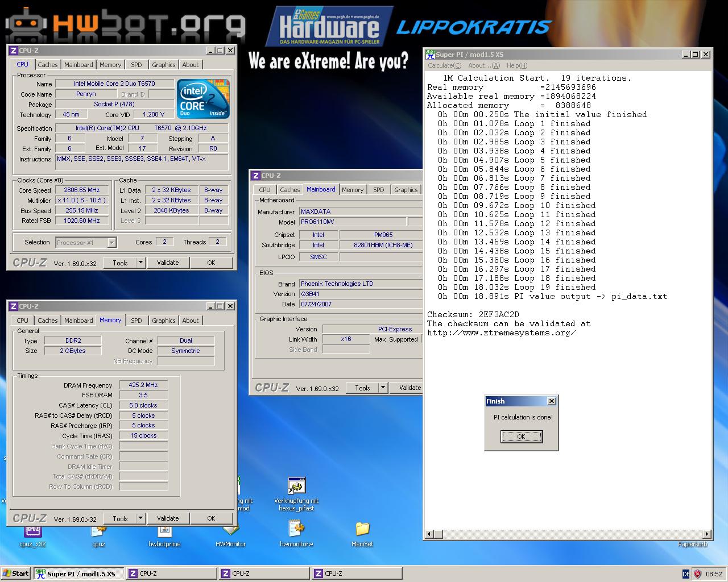Click Tools button in Mainboard CPU-Z window
The width and height of the screenshot is (728, 582).
362,388
